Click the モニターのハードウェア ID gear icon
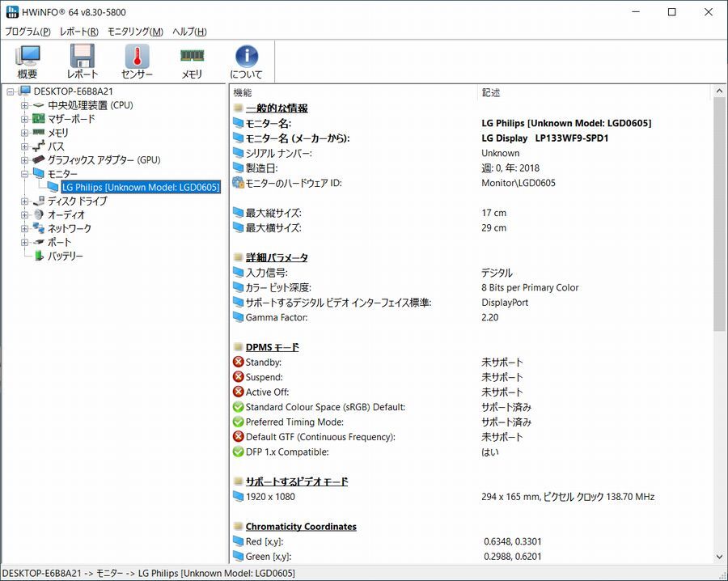The height and width of the screenshot is (581, 728). tap(238, 183)
